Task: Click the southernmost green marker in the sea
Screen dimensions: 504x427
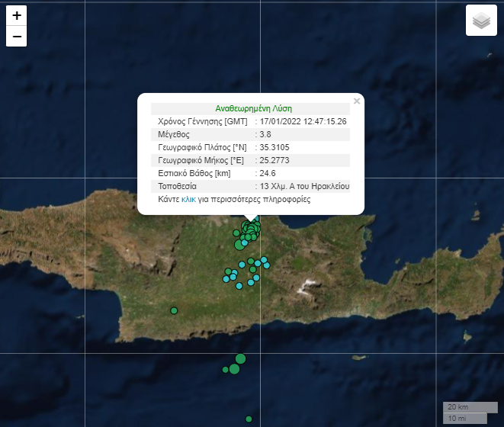Action: point(249,419)
